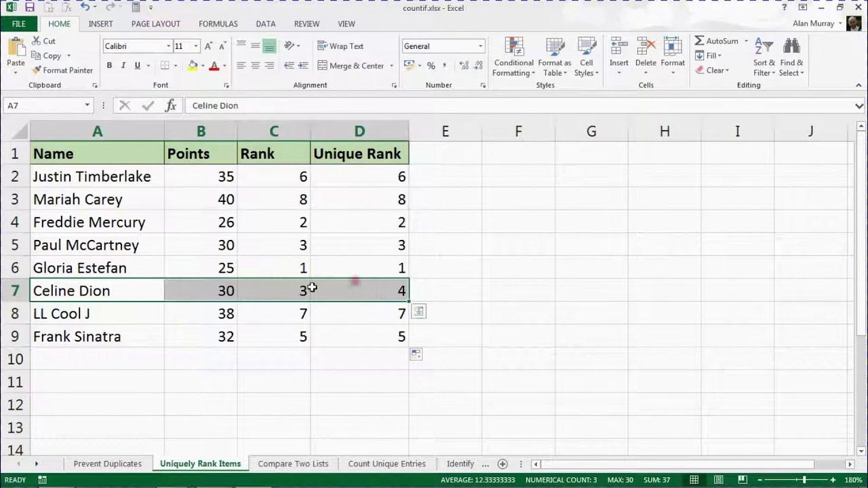Open the Compare Two Lists sheet
868x488 pixels.
coord(293,464)
